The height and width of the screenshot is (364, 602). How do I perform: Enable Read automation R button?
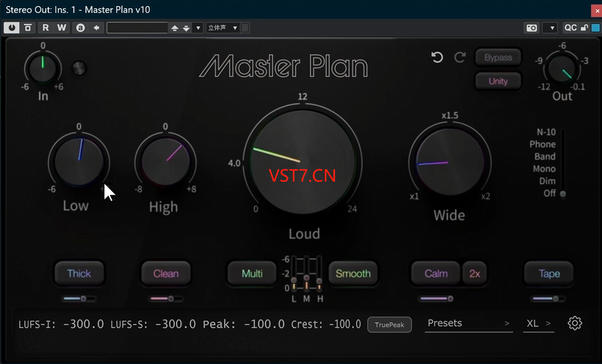pyautogui.click(x=45, y=28)
